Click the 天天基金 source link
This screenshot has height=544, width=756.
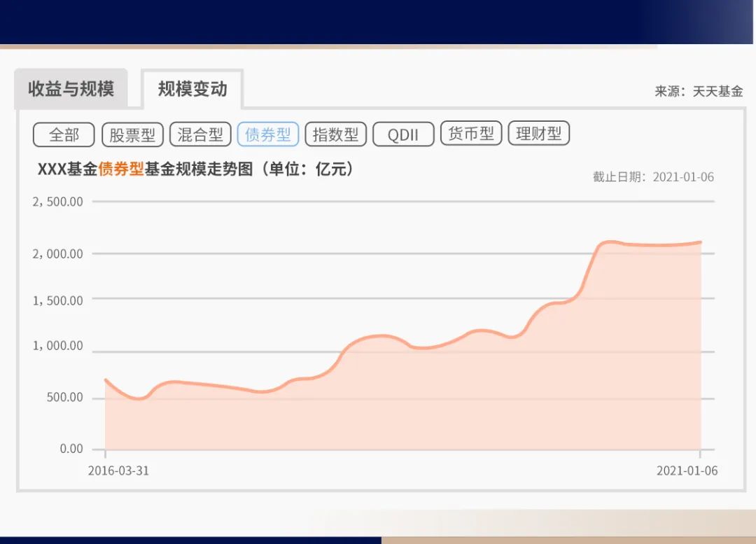(719, 91)
